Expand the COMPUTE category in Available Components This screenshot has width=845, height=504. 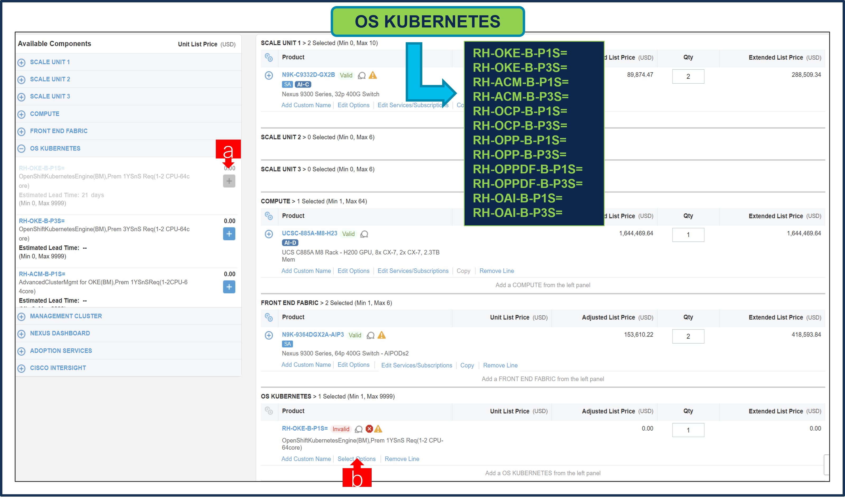click(x=21, y=114)
